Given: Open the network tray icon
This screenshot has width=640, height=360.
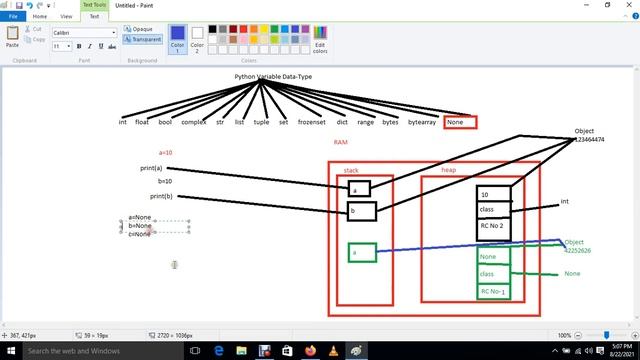Looking at the screenshot, I should pos(578,351).
